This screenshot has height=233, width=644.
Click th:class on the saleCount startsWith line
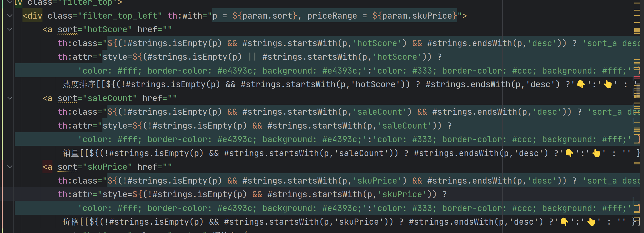(77, 112)
